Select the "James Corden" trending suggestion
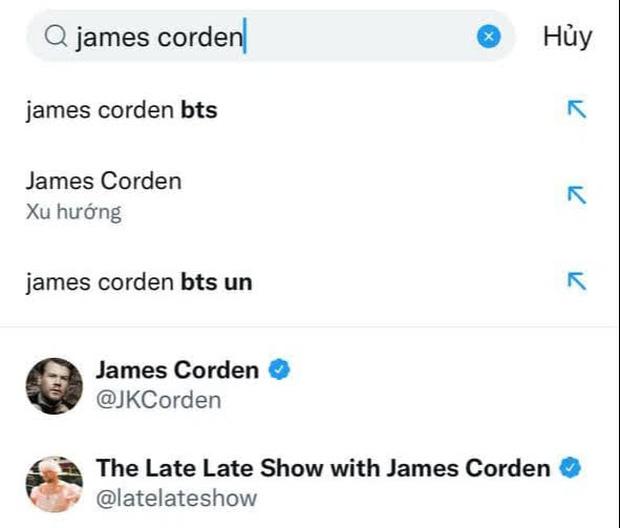 104,181
